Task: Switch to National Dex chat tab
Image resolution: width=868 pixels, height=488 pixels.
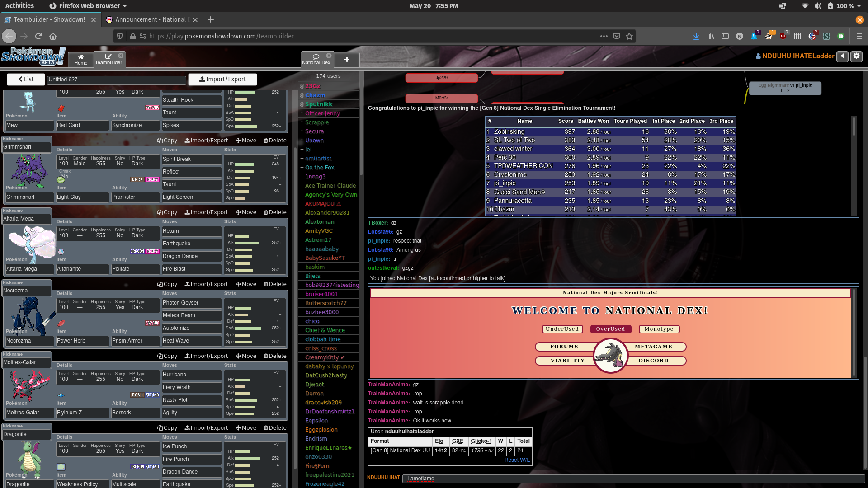Action: [316, 59]
